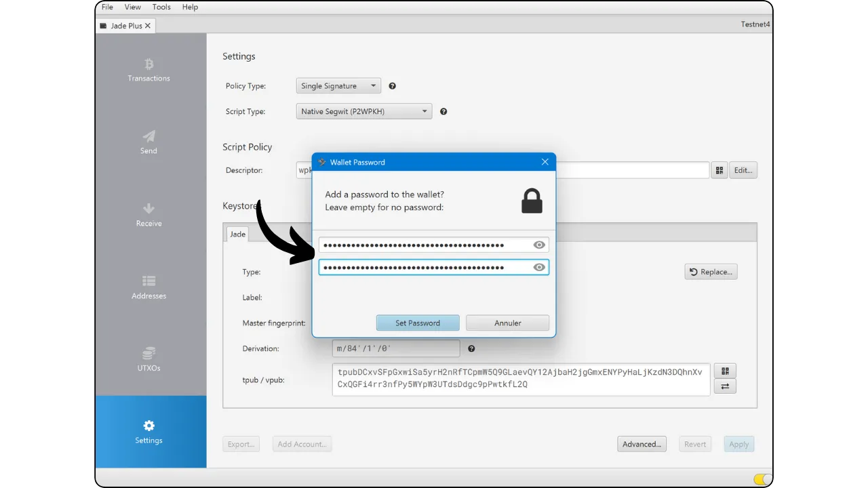Reveal password in first field with eye icon
The image size is (868, 488).
(x=539, y=245)
